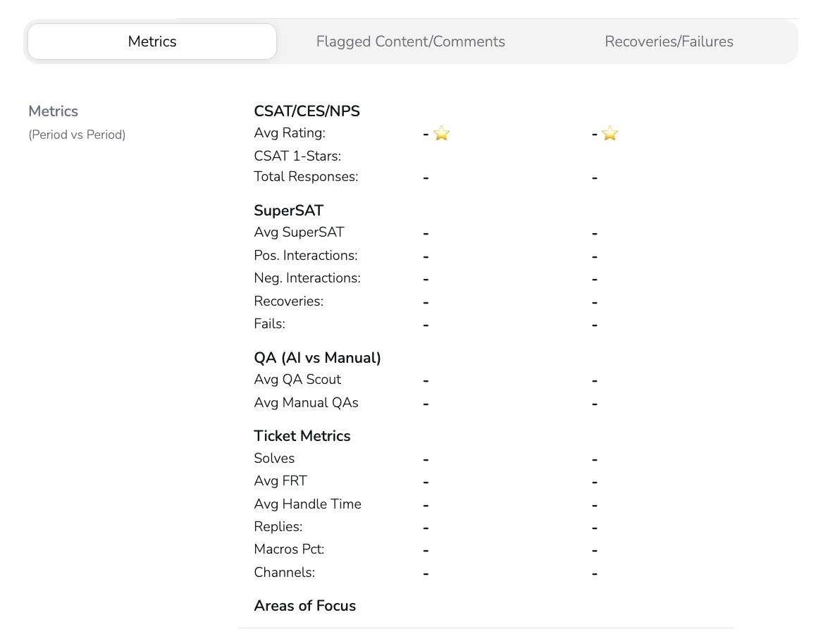Viewport: 840px width, 634px height.
Task: Click the Macros Pct label
Action: (289, 549)
